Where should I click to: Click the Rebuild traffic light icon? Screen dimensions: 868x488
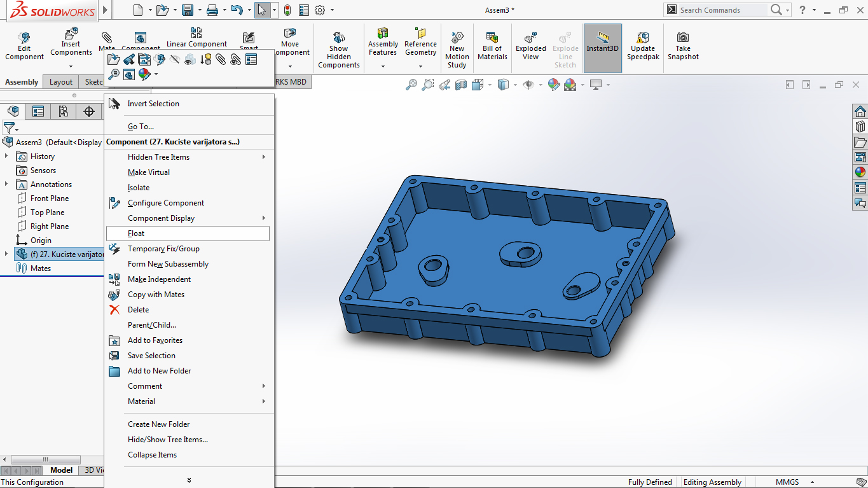287,10
